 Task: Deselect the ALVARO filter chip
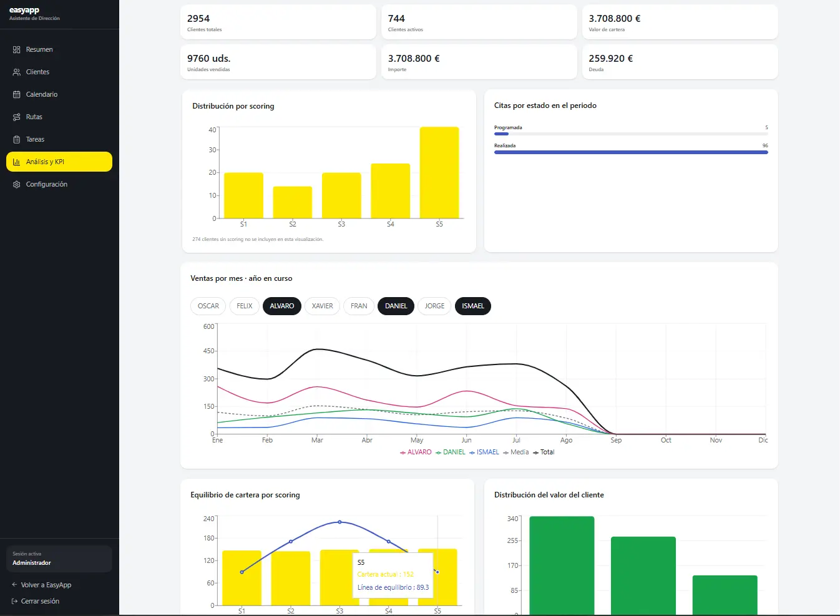point(282,306)
